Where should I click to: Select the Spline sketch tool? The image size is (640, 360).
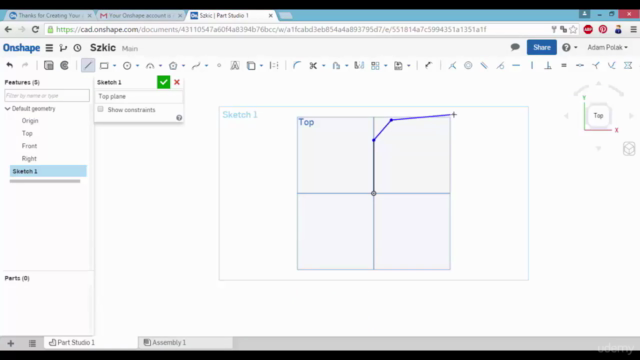tap(196, 65)
